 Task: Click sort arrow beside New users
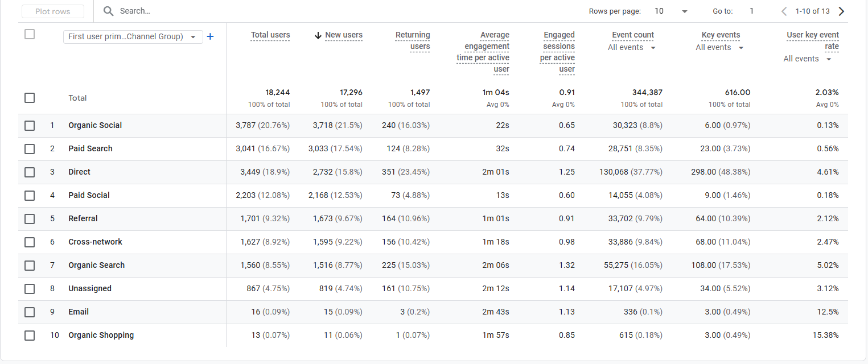[318, 35]
